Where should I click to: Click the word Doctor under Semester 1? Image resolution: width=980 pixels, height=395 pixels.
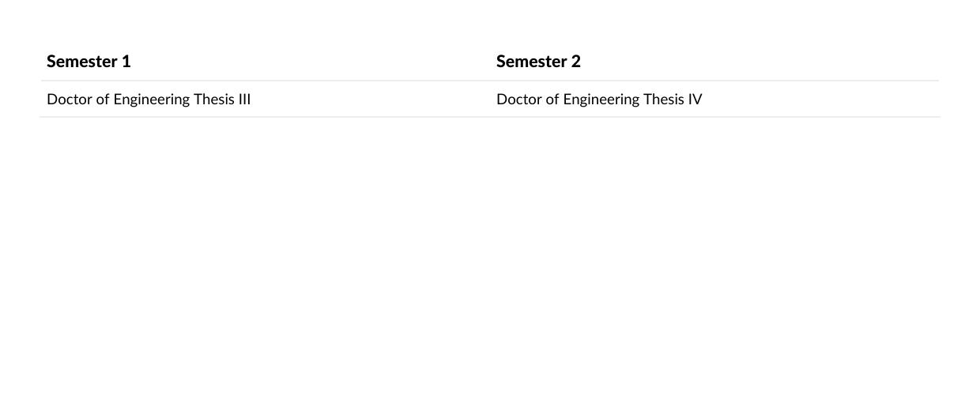(70, 100)
